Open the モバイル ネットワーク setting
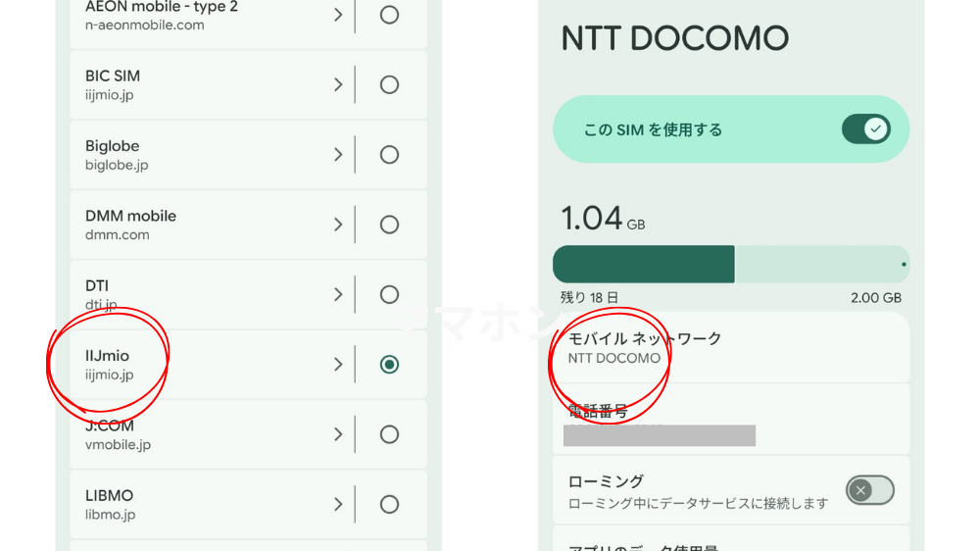Screen dimensions: 980x551 coord(731,348)
